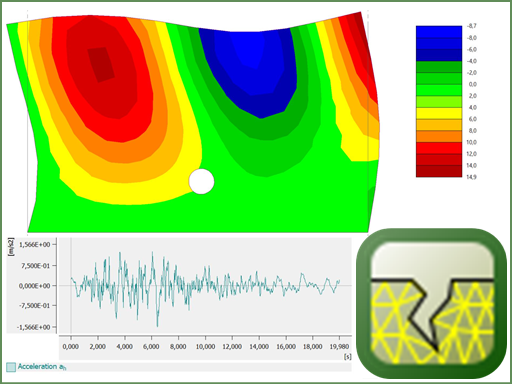Click the green cracked-mesh application icon
Image resolution: width=512 pixels, height=384 pixels.
point(431,303)
